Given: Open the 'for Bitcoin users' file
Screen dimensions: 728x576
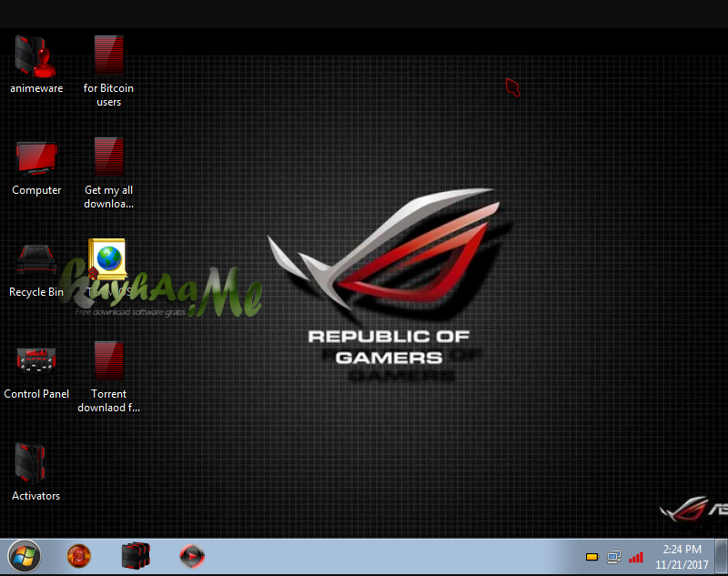Looking at the screenshot, I should [x=109, y=56].
